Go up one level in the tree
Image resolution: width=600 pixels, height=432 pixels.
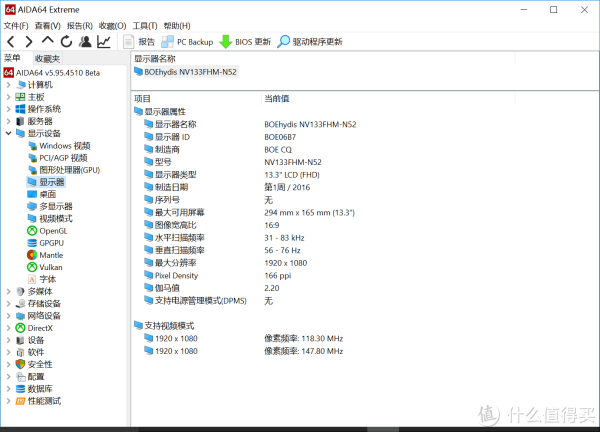47,40
